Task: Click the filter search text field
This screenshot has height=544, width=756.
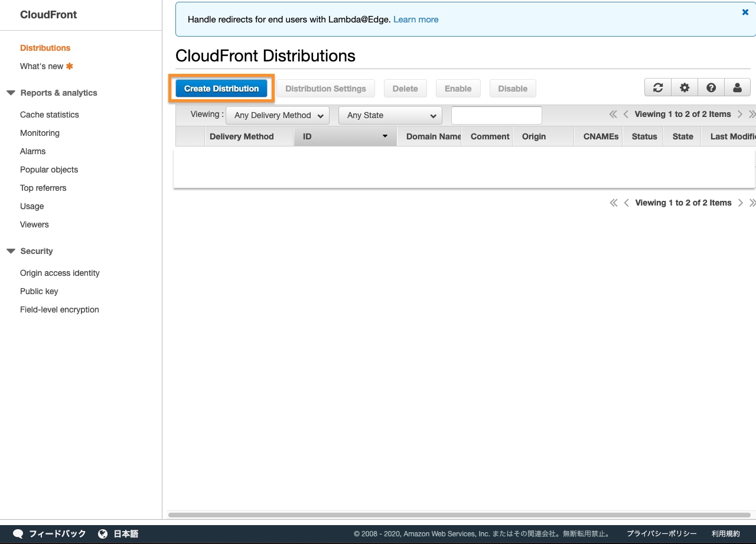Action: point(496,115)
